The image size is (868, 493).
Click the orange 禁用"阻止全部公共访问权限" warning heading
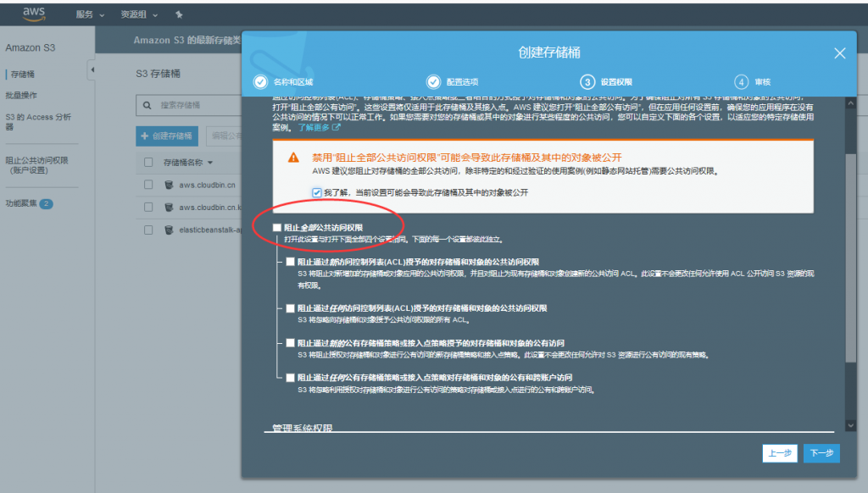pos(467,158)
